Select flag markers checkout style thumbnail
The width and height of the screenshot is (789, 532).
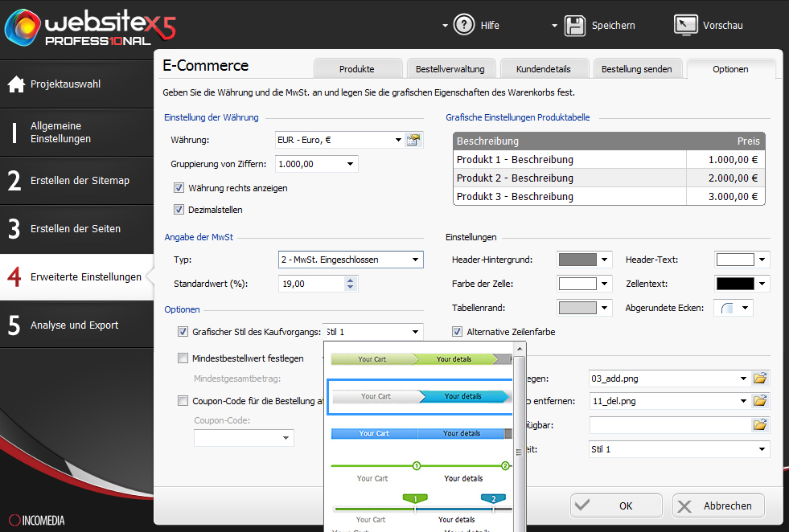click(421, 509)
